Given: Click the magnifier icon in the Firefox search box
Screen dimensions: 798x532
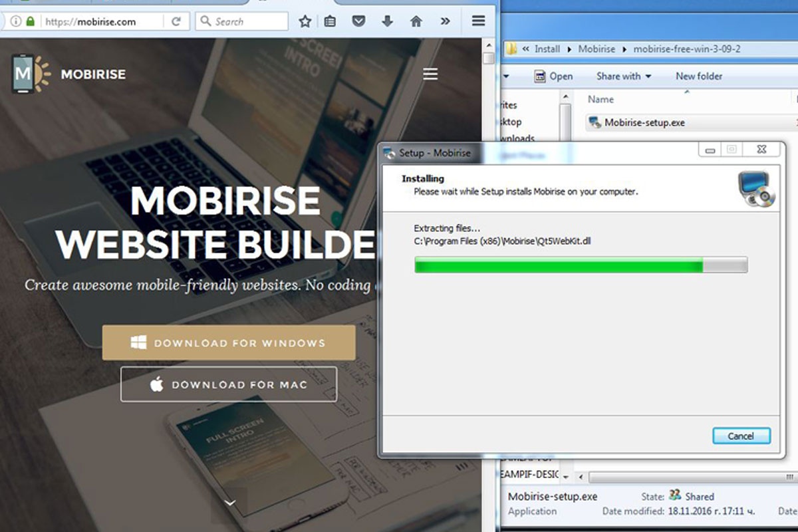Looking at the screenshot, I should [x=205, y=21].
